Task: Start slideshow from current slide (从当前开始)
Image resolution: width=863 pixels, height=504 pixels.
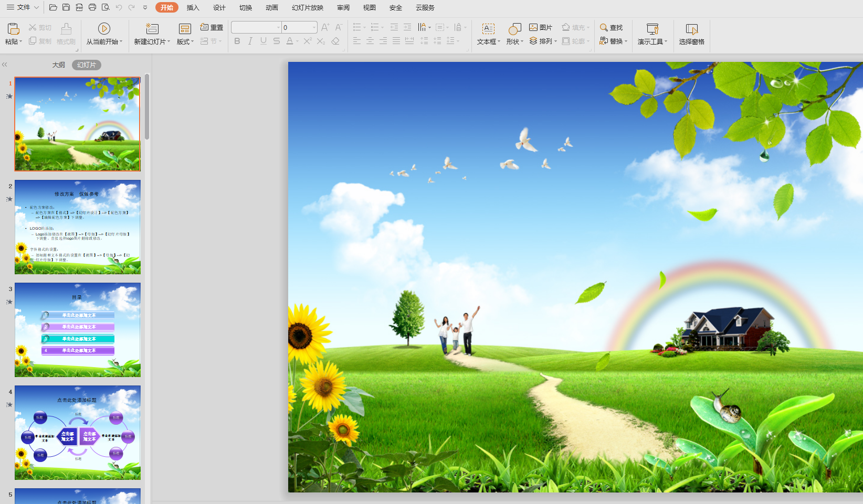Action: [x=104, y=29]
